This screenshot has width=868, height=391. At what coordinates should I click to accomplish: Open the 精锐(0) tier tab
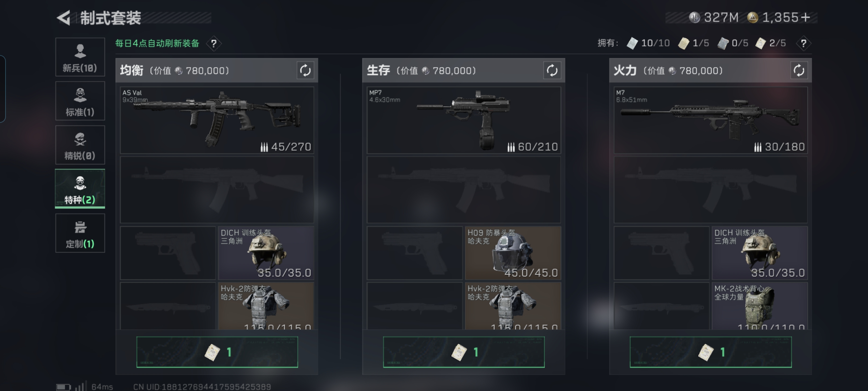[x=80, y=145]
